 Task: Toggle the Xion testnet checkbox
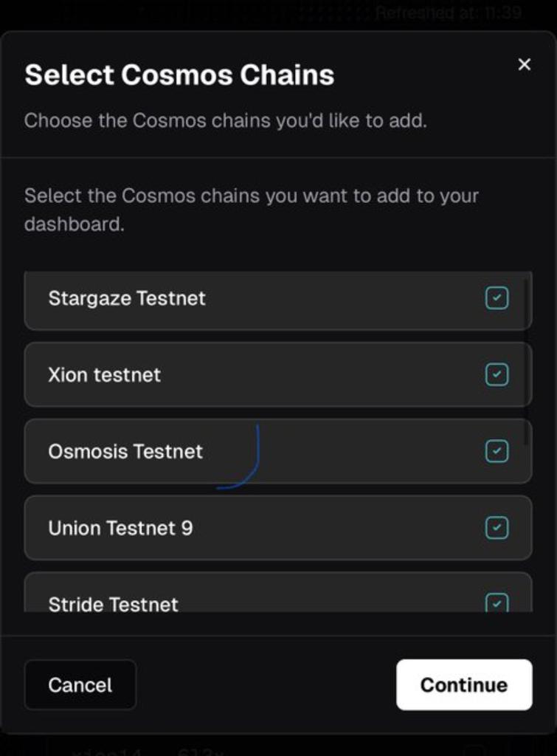497,374
